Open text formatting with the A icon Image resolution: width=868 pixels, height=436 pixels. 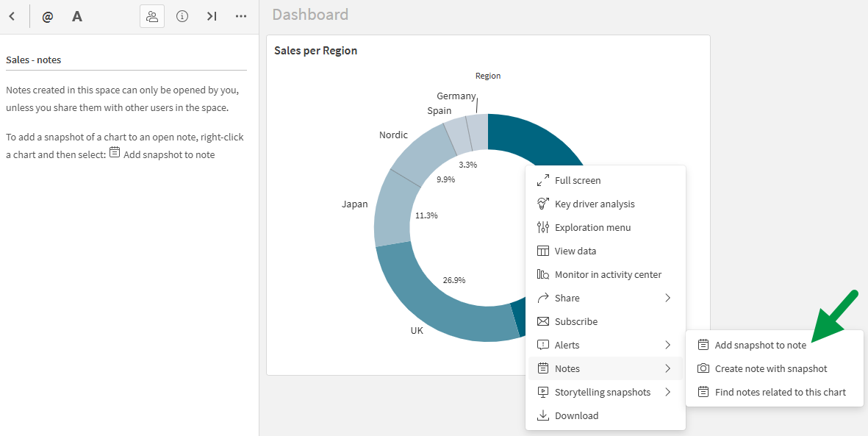(x=77, y=16)
